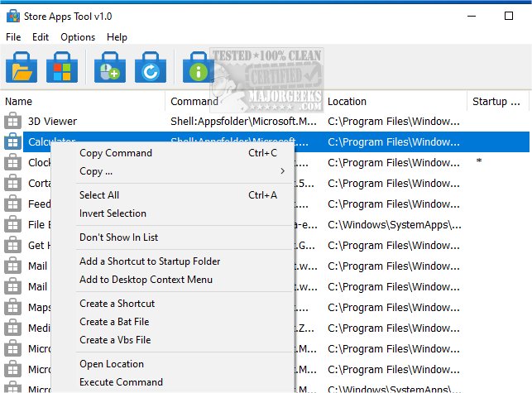Screen dimensions: 532x393
Task: Minimize the Store Apps Tool window
Action: click(472, 16)
